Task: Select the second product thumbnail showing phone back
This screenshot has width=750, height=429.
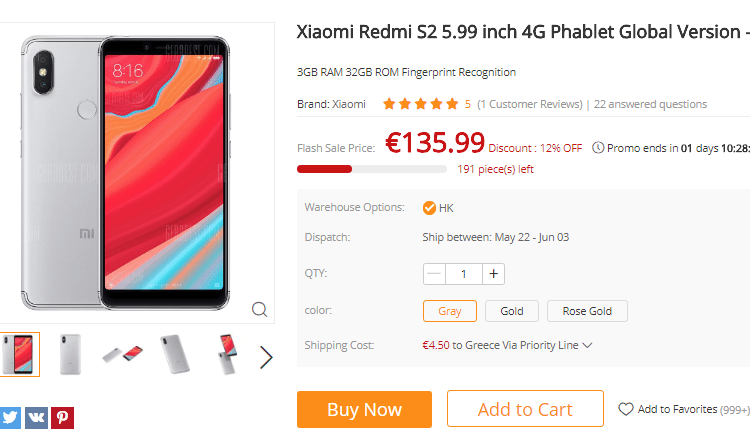Action: (70, 354)
